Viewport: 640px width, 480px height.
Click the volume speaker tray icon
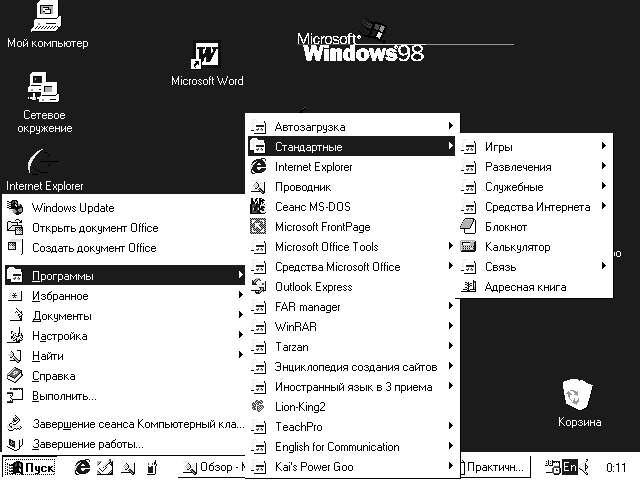coord(584,467)
